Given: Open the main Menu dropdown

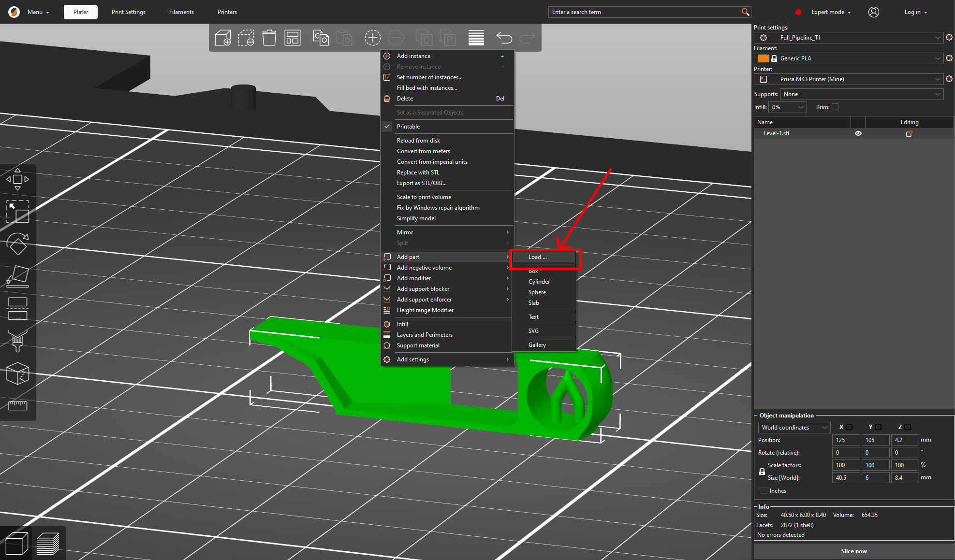Looking at the screenshot, I should [38, 12].
